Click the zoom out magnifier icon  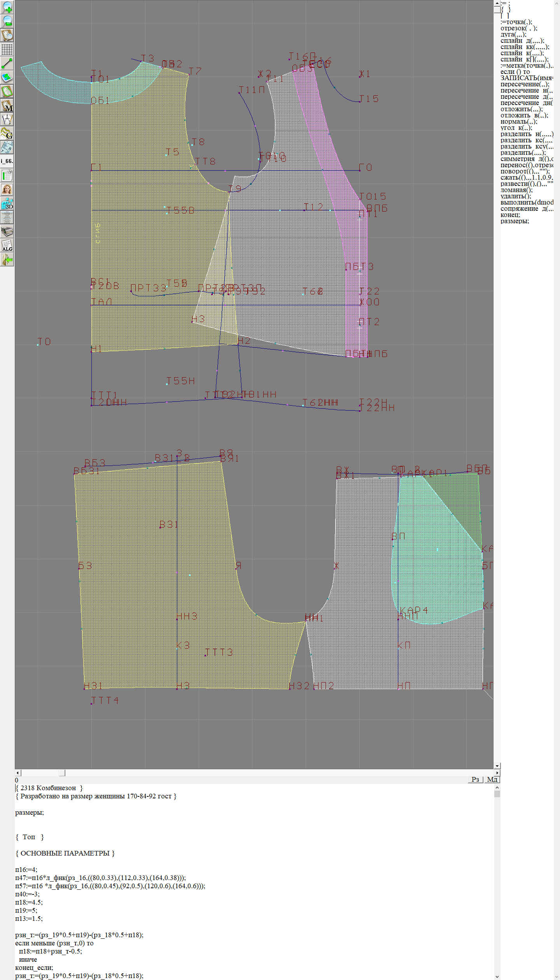tap(7, 21)
